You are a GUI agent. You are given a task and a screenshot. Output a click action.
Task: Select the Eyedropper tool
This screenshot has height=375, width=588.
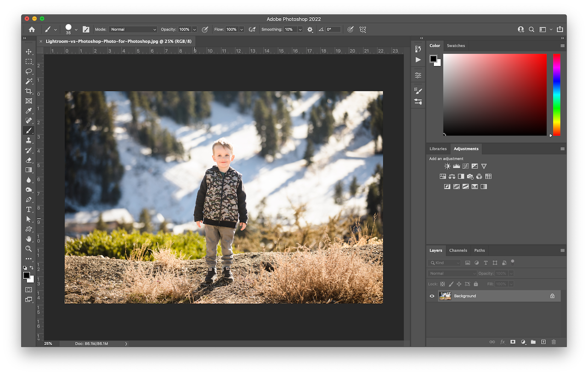28,111
